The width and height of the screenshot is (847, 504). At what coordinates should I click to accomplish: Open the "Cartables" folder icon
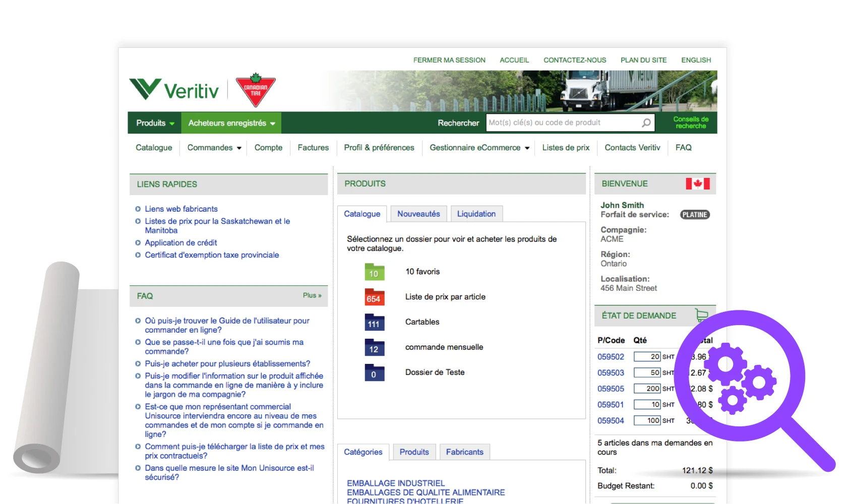[374, 322]
